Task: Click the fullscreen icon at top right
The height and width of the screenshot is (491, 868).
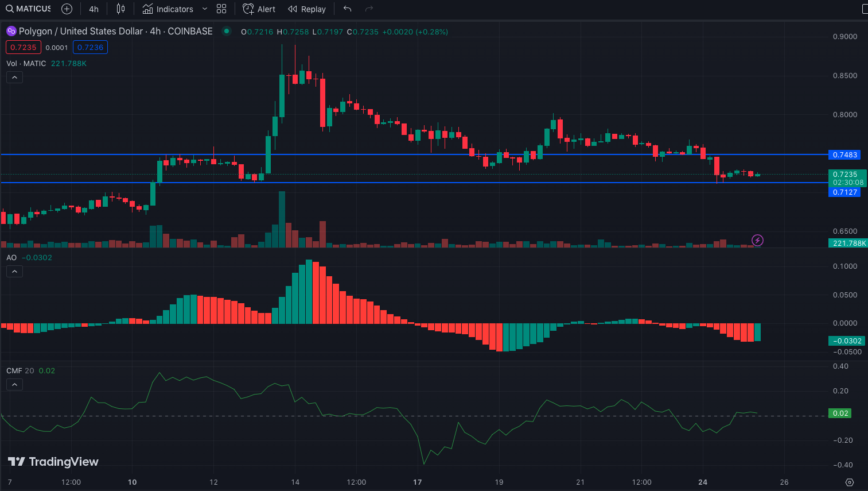Action: point(865,9)
